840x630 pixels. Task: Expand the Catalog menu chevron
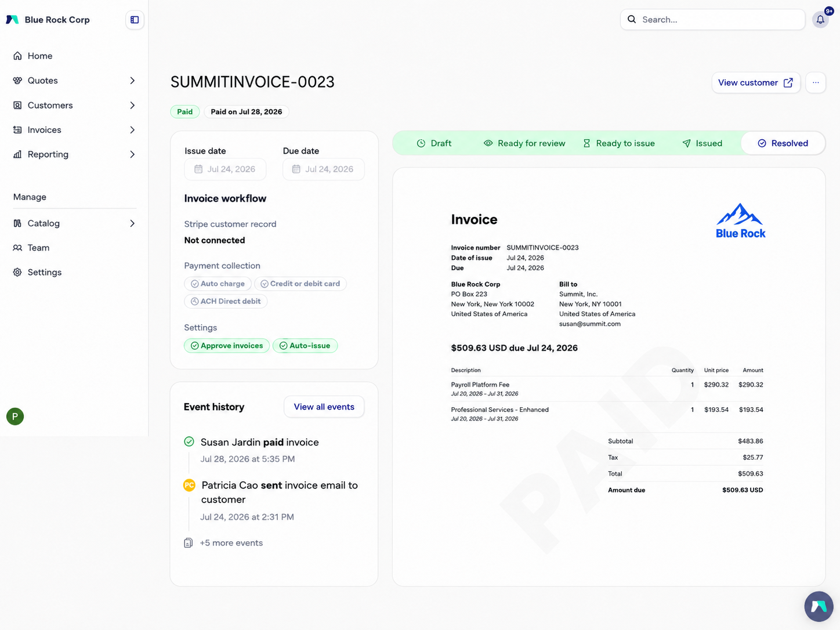point(132,223)
